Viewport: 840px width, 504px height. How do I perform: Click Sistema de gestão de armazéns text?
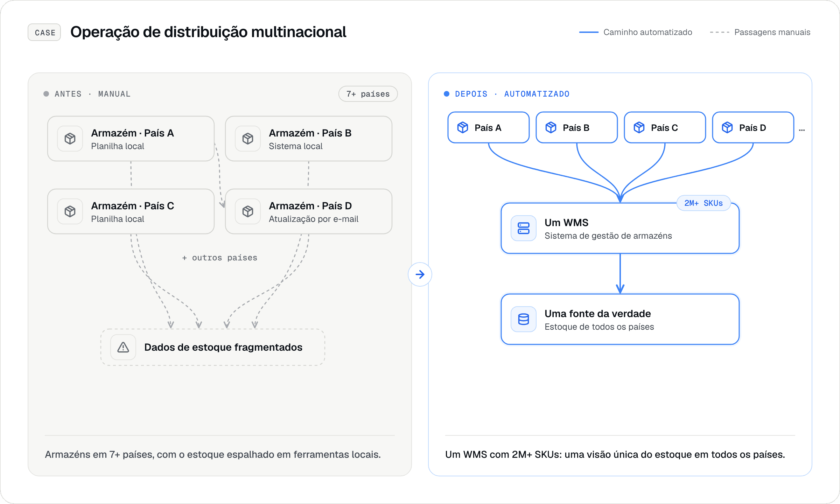608,236
